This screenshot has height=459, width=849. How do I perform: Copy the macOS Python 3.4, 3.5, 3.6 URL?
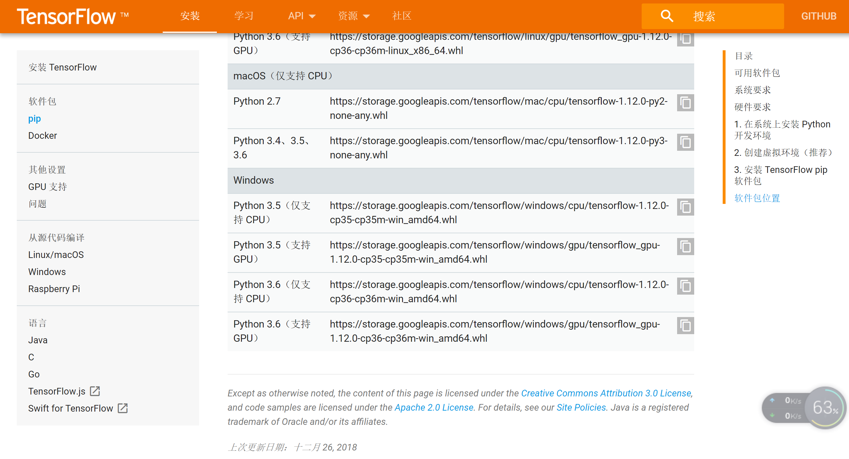685,142
